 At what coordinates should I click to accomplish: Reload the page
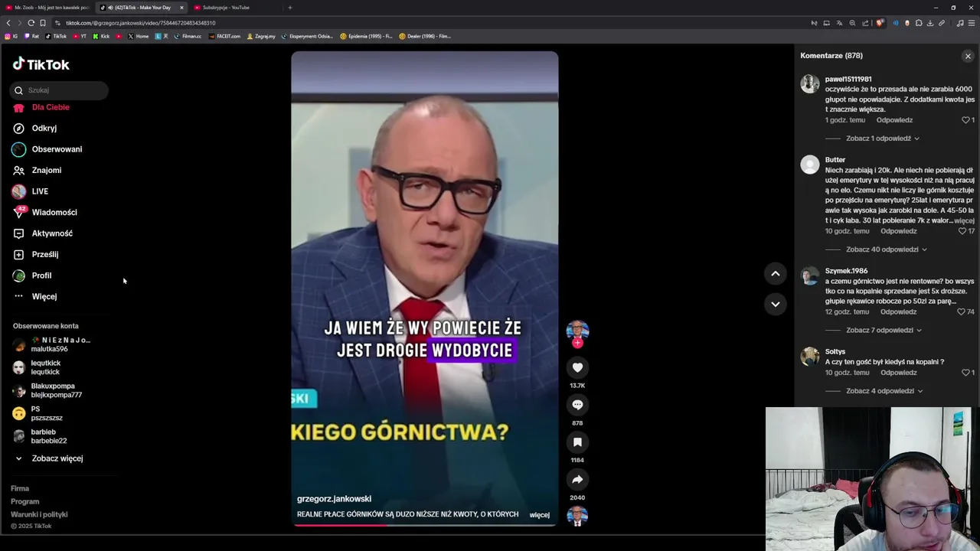pos(31,23)
